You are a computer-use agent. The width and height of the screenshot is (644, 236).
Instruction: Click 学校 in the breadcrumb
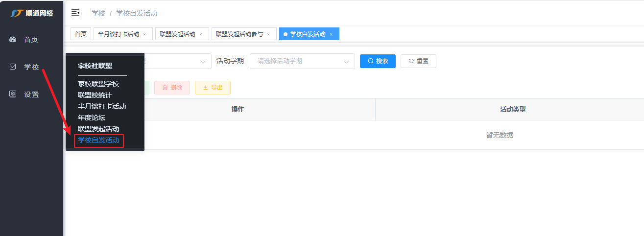pos(98,13)
